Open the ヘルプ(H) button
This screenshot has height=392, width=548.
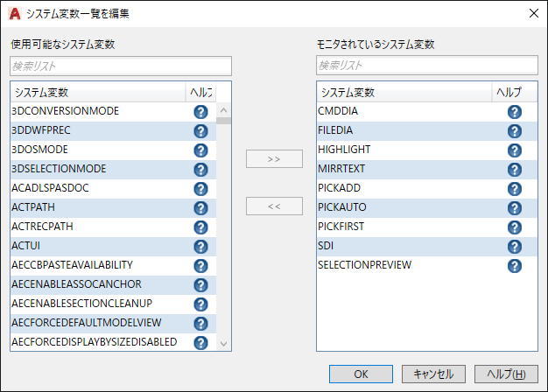point(506,374)
